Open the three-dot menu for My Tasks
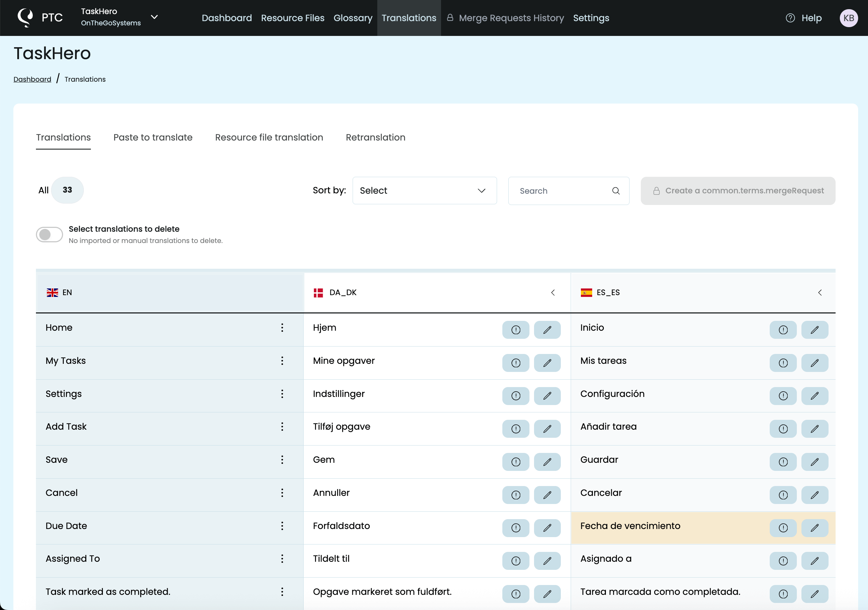The image size is (868, 610). (x=282, y=361)
